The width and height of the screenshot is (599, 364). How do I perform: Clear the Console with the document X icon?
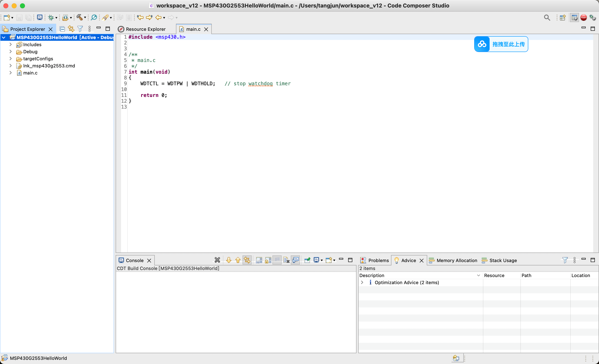[286, 260]
